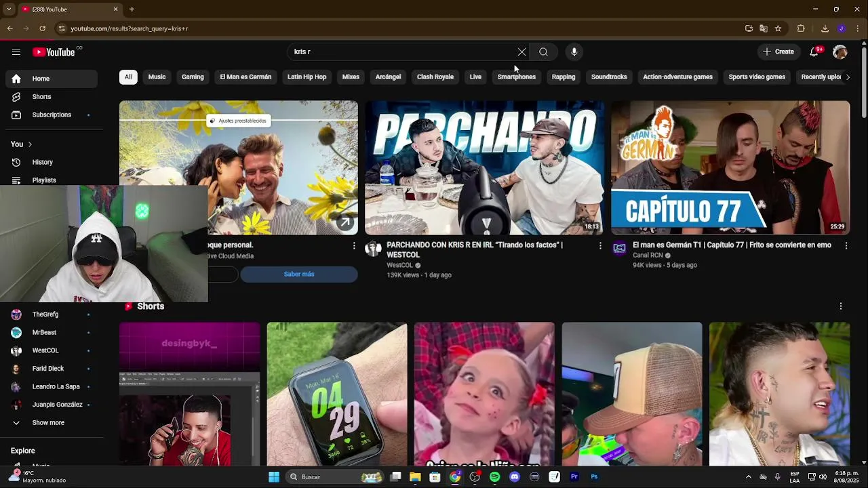Screen dimensions: 868x488
Task: Click the YouTube logo
Action: [x=54, y=52]
